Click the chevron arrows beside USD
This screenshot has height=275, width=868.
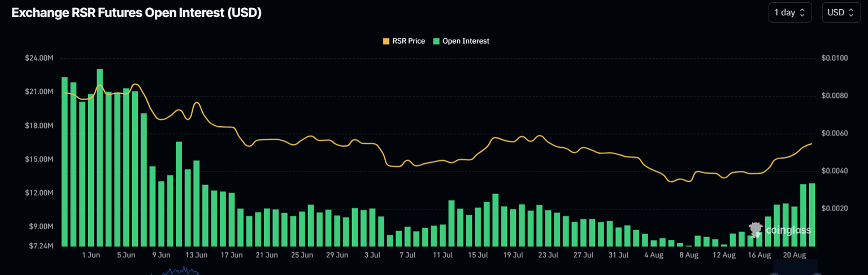852,12
